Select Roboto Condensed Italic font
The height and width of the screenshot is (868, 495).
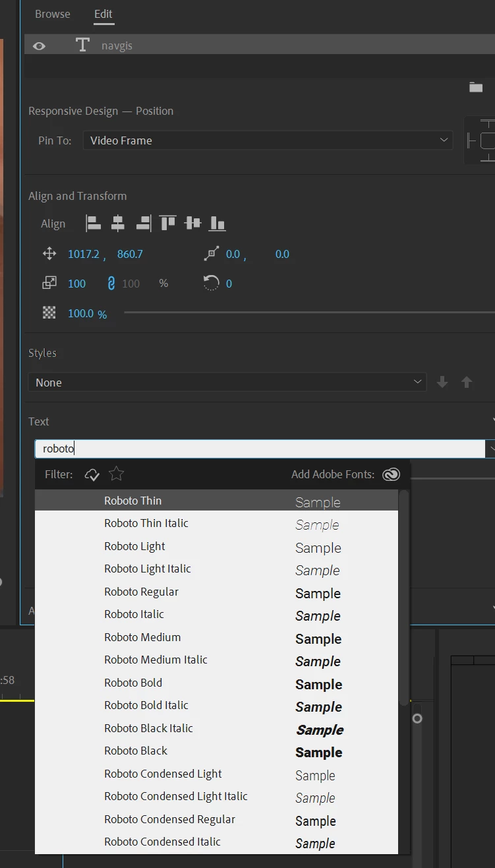[x=217, y=842]
